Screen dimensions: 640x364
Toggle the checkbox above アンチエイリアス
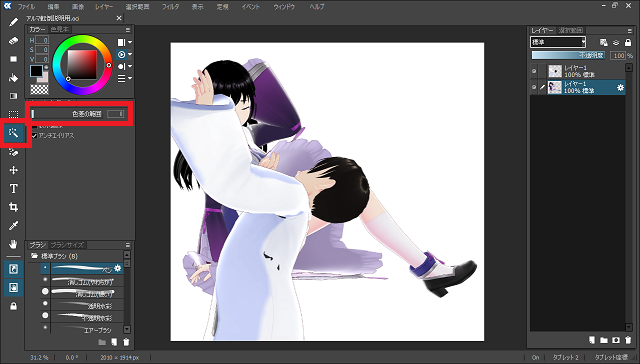click(x=34, y=127)
